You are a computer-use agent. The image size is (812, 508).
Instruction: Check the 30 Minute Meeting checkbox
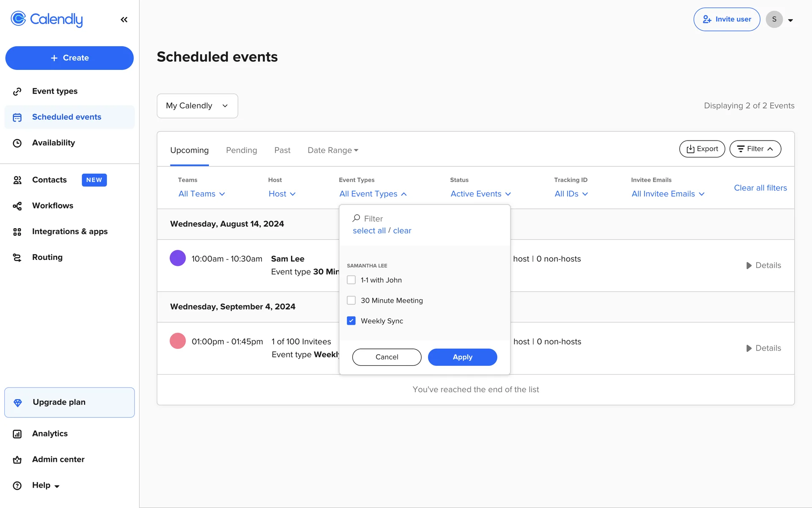(351, 300)
